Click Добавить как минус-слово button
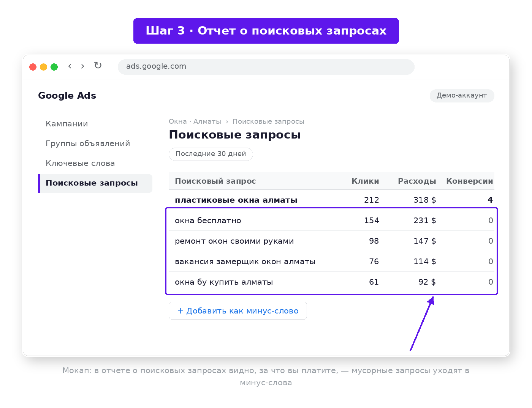 click(x=238, y=311)
